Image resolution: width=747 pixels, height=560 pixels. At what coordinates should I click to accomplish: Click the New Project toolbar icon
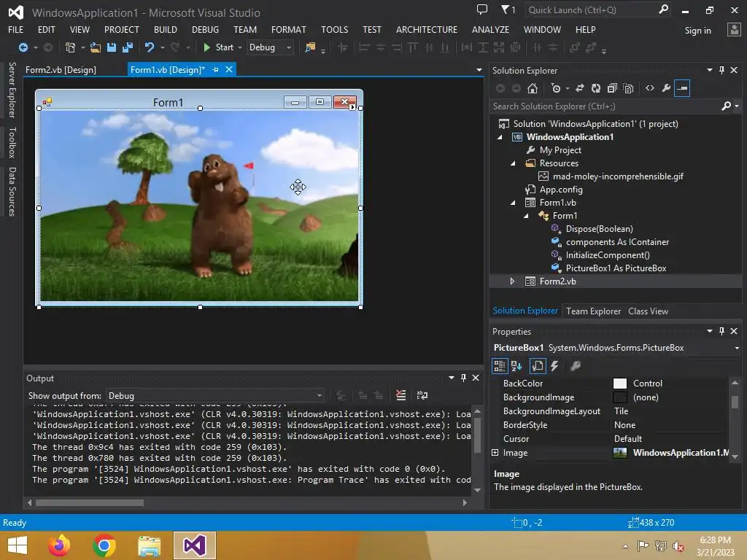(x=70, y=47)
